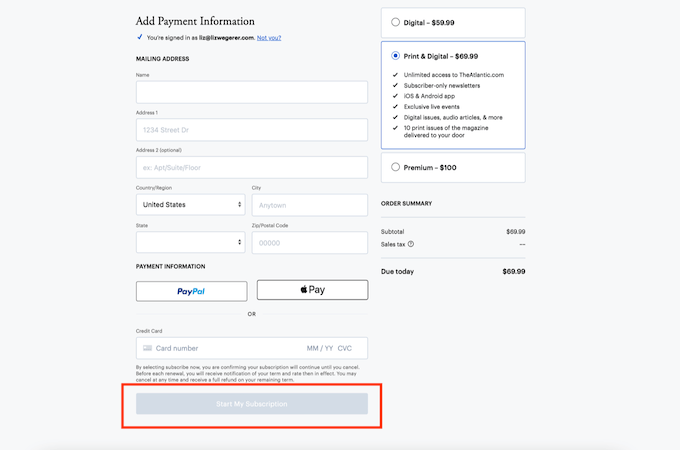
Task: Click the Start My Subscription button
Action: pyautogui.click(x=252, y=404)
